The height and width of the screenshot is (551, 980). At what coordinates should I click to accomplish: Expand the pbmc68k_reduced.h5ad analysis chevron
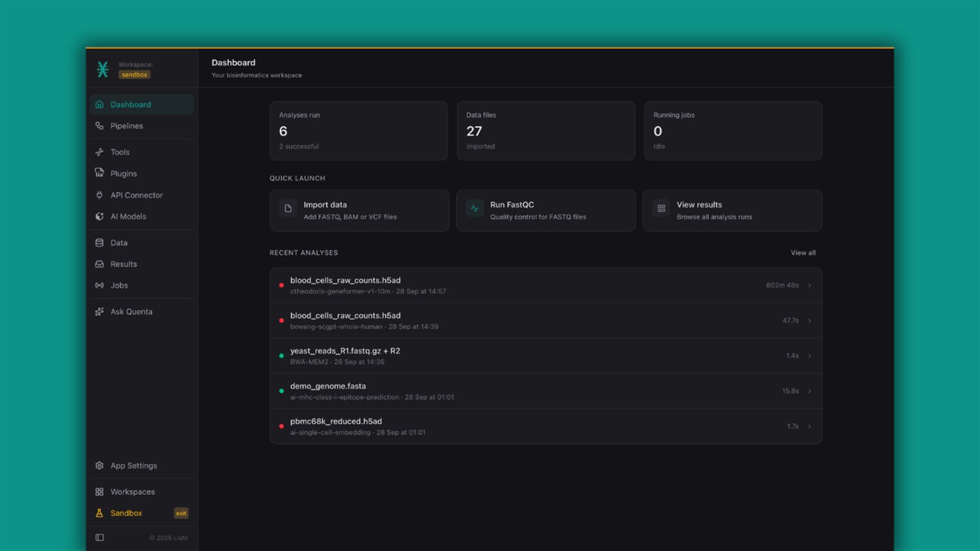pos(810,426)
